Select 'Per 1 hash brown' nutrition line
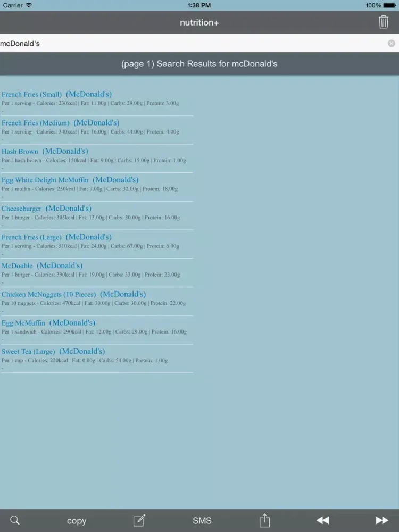The image size is (399, 532). coord(94,160)
